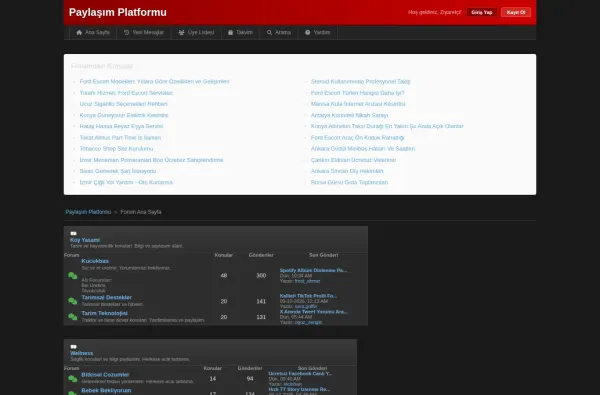Open Manisa Kula İnternet Arızası topic
The height and width of the screenshot is (395, 600).
click(358, 104)
